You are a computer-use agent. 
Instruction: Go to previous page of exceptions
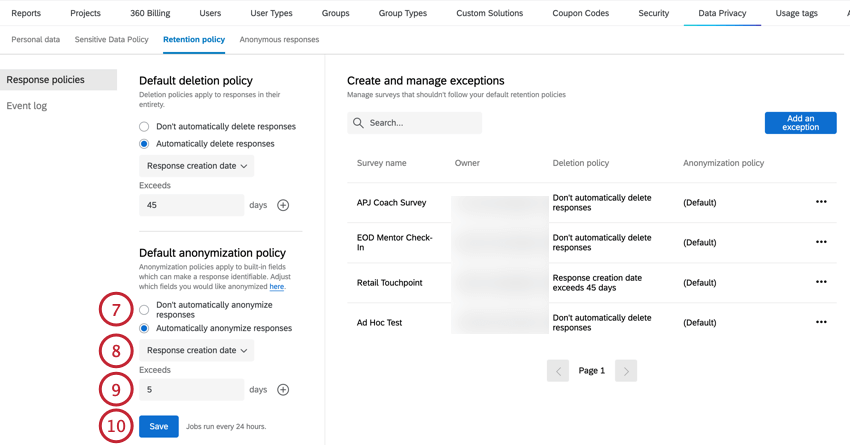pyautogui.click(x=558, y=371)
